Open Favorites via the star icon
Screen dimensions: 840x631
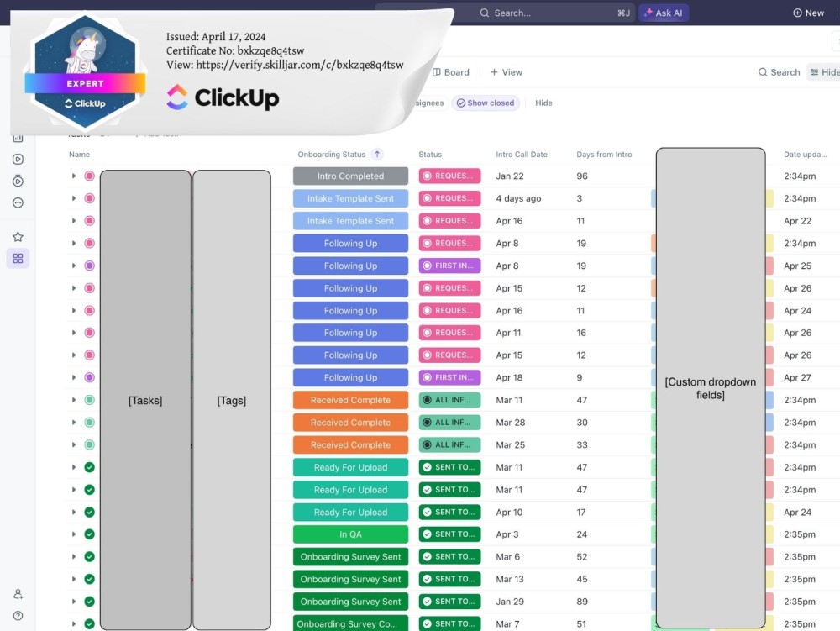tap(18, 236)
